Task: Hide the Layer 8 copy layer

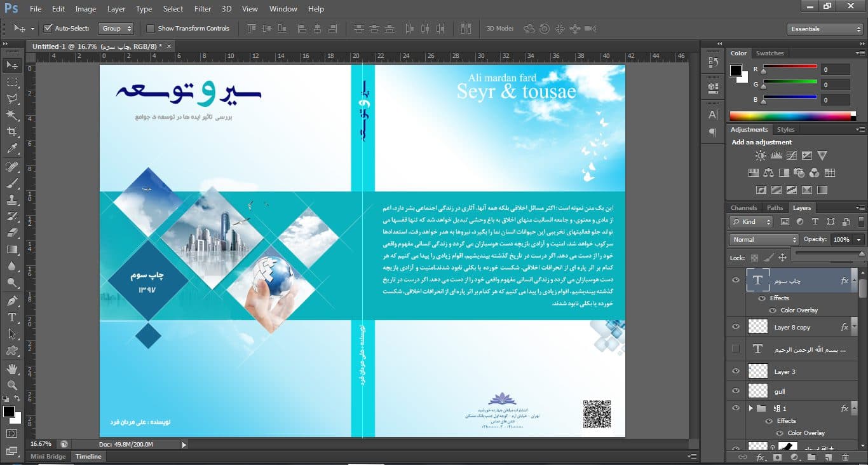Action: point(736,327)
